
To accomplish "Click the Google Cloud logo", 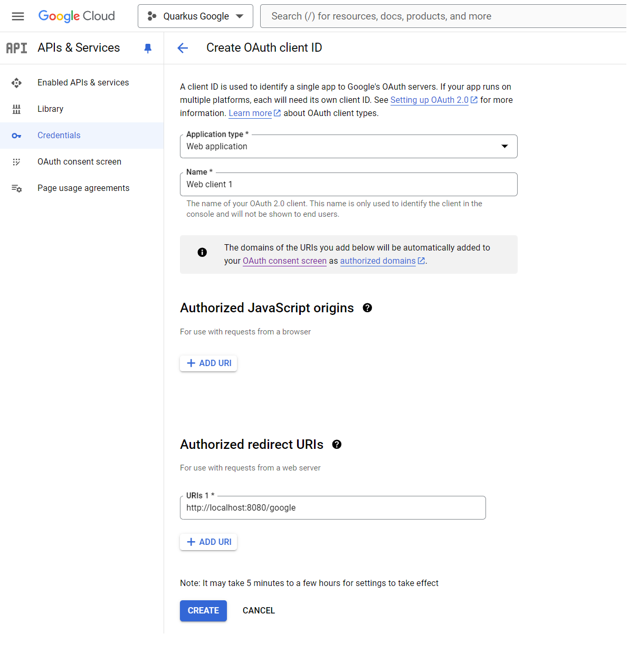I will coord(77,16).
